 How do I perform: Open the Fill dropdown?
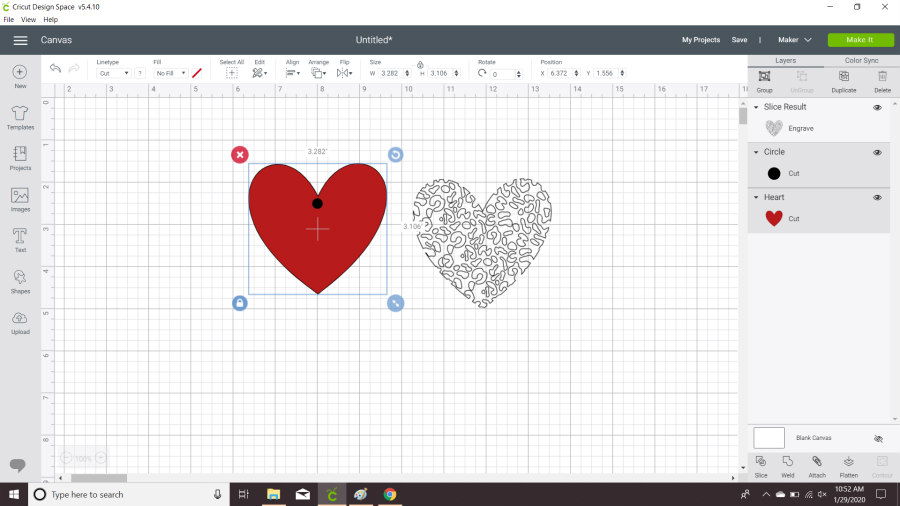point(170,73)
